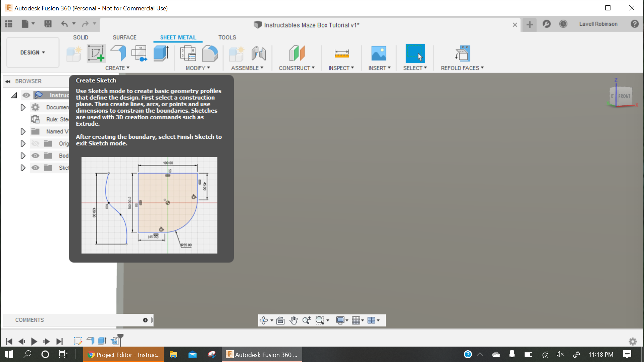
Task: Switch to the SHEET METAL tab
Action: tap(178, 38)
